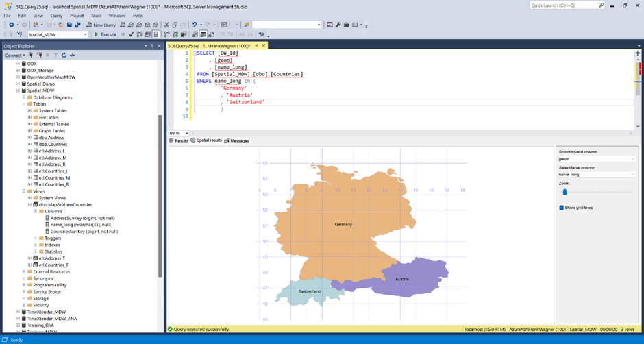Select Results to Grid icon
This screenshot has width=644, height=344.
203,34
